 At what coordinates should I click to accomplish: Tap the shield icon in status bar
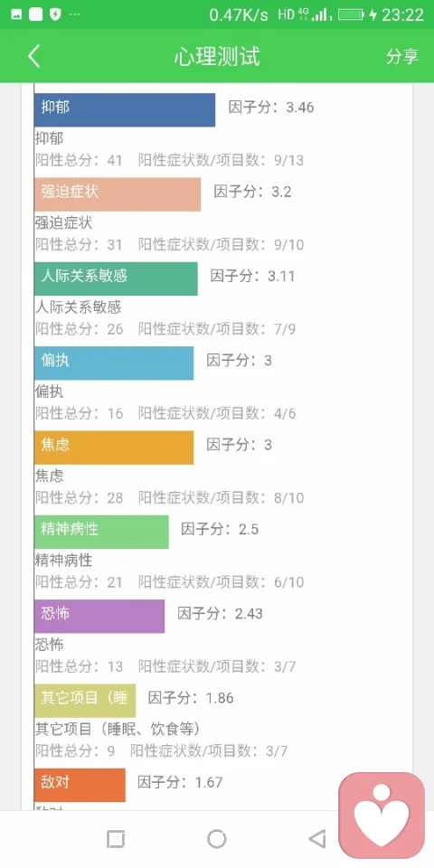point(55,14)
